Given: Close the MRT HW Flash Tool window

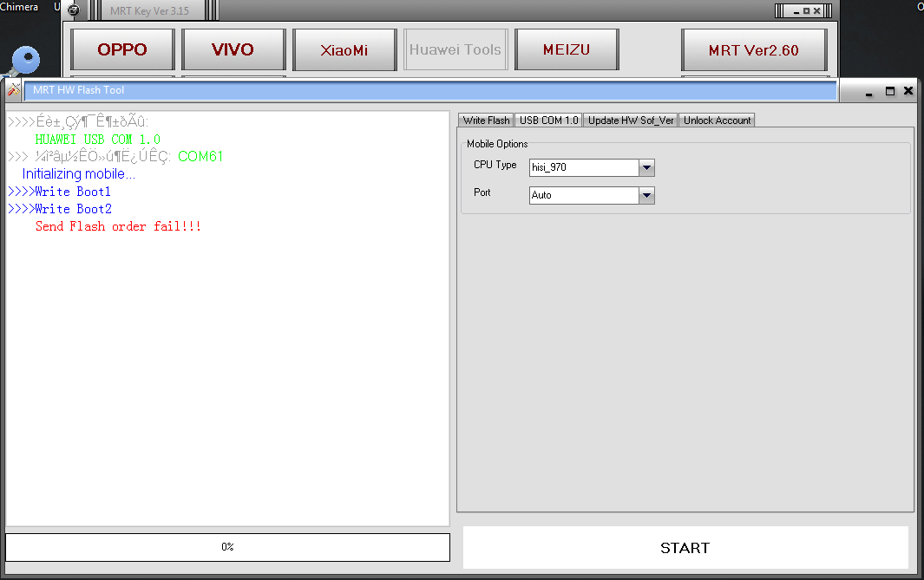Looking at the screenshot, I should [x=908, y=91].
